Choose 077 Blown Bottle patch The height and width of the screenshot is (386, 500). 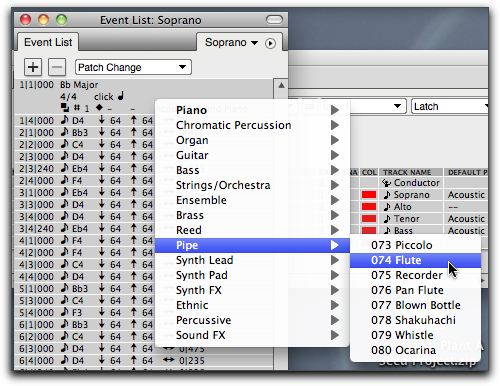(415, 305)
